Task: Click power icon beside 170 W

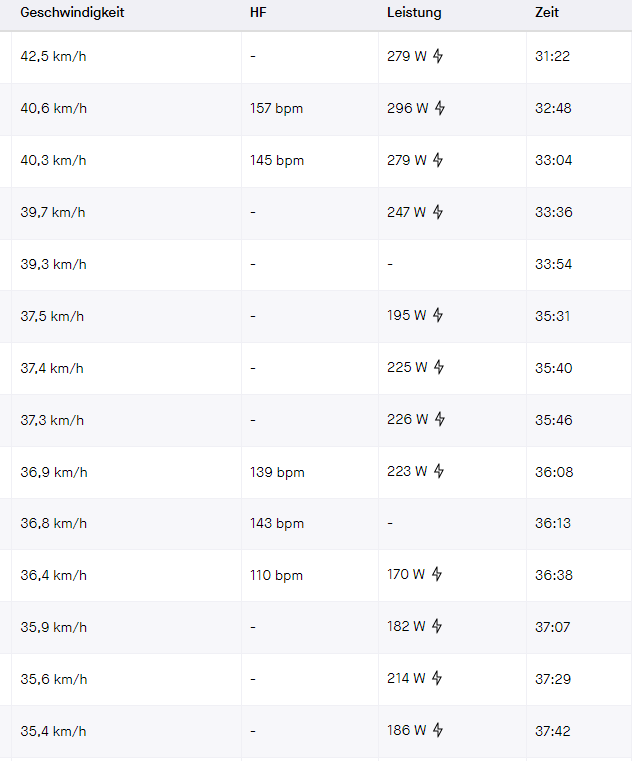Action: tap(437, 574)
